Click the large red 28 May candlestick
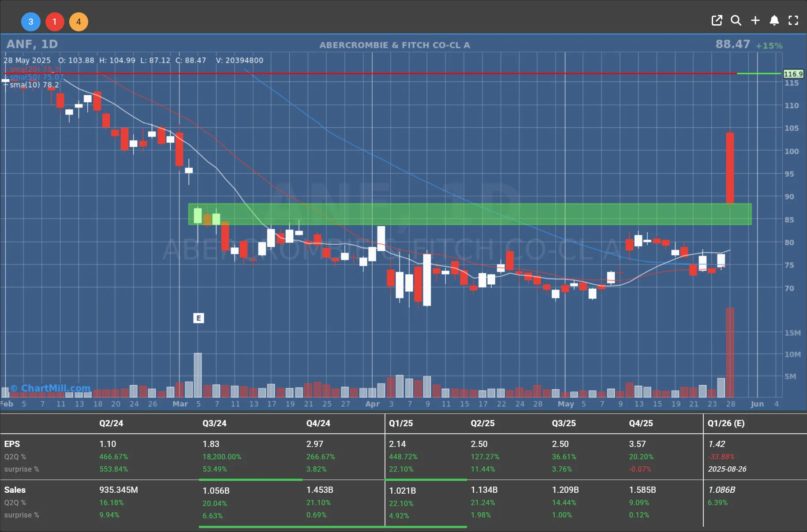The height and width of the screenshot is (532, 807). (730, 167)
